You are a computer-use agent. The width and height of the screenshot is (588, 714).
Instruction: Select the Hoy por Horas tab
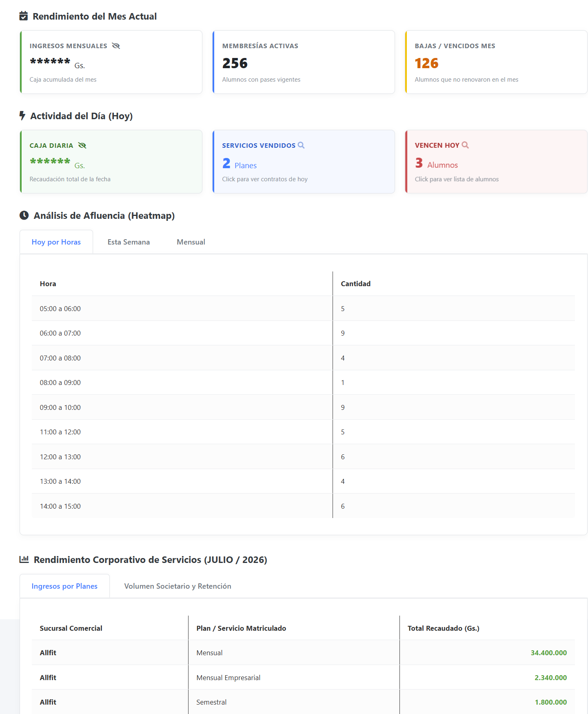56,242
